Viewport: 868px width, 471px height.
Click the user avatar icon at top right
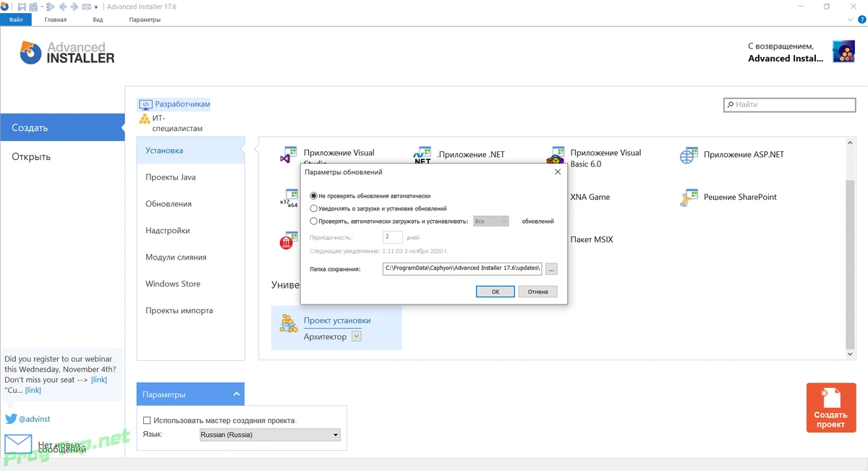click(843, 51)
